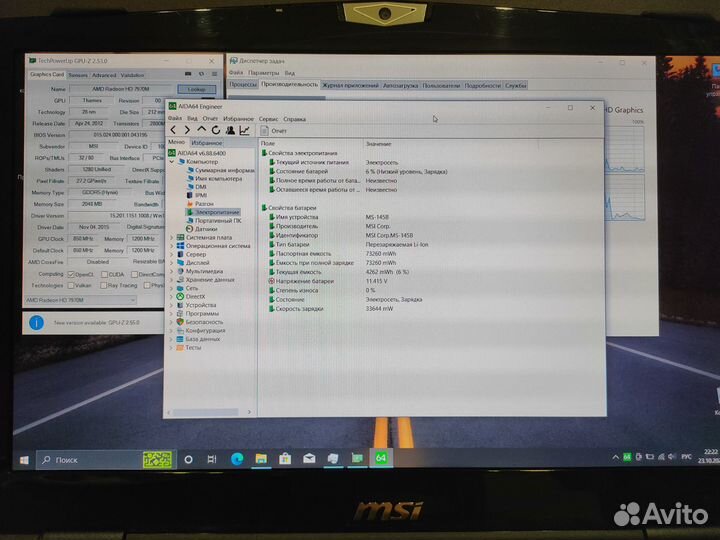Toggle the Ray Tracing checkbox in GPU-Z

(104, 286)
